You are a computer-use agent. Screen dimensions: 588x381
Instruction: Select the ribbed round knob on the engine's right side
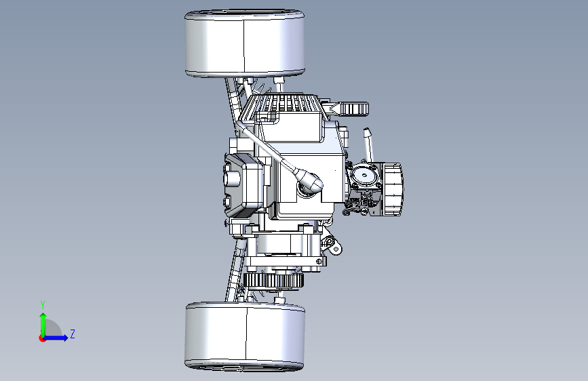pyautogui.click(x=393, y=189)
